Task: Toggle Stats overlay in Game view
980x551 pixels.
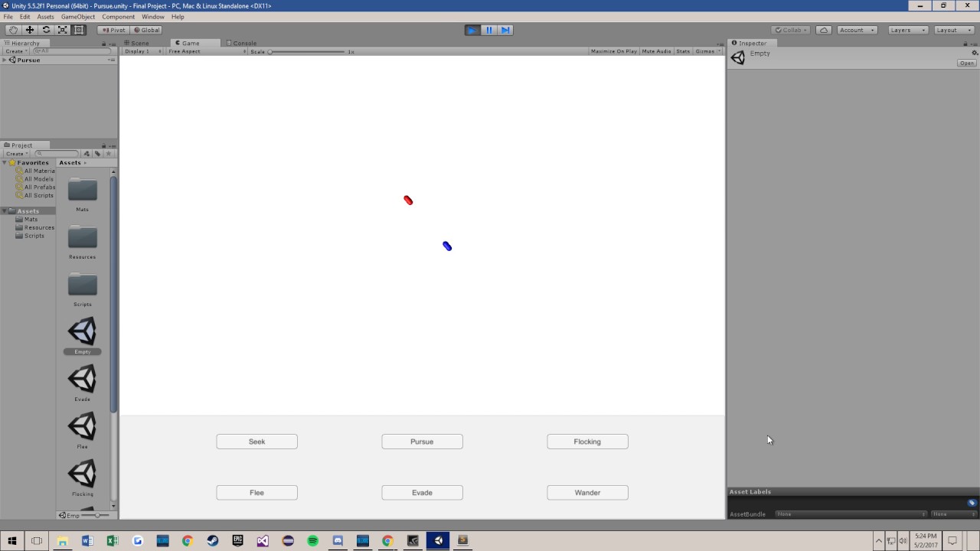Action: pos(683,51)
